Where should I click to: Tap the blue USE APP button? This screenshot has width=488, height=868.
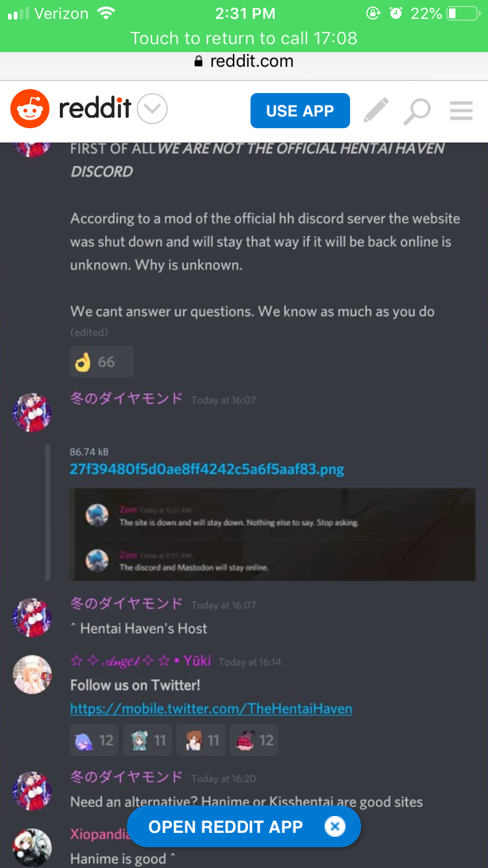click(300, 111)
